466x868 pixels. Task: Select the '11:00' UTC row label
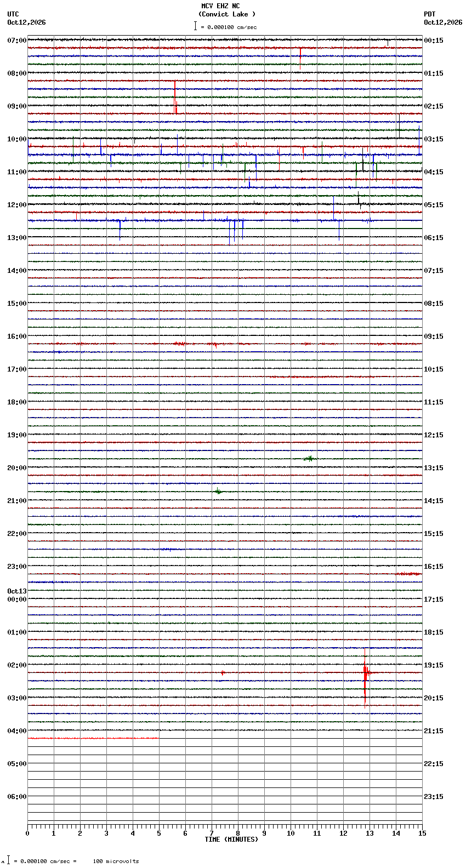[x=17, y=172]
